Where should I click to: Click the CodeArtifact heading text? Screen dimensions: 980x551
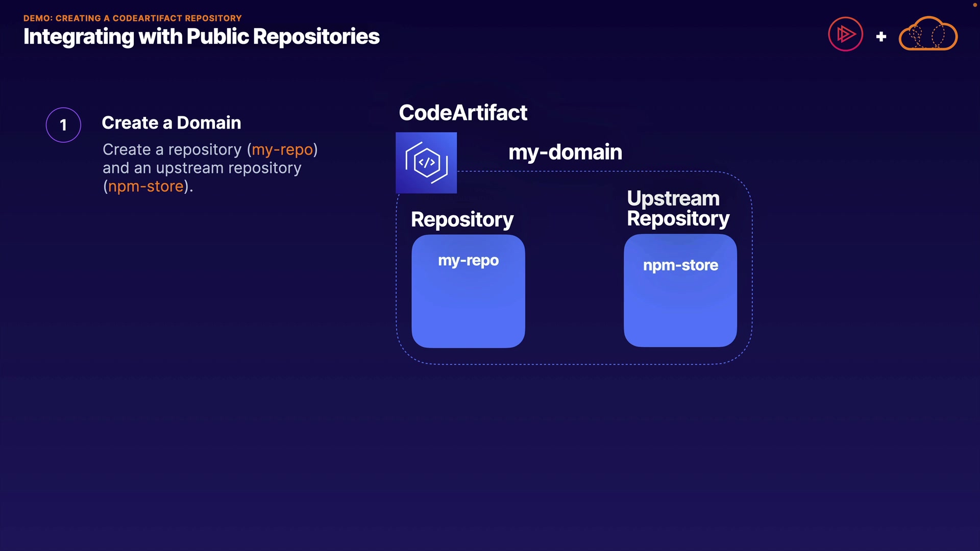462,113
